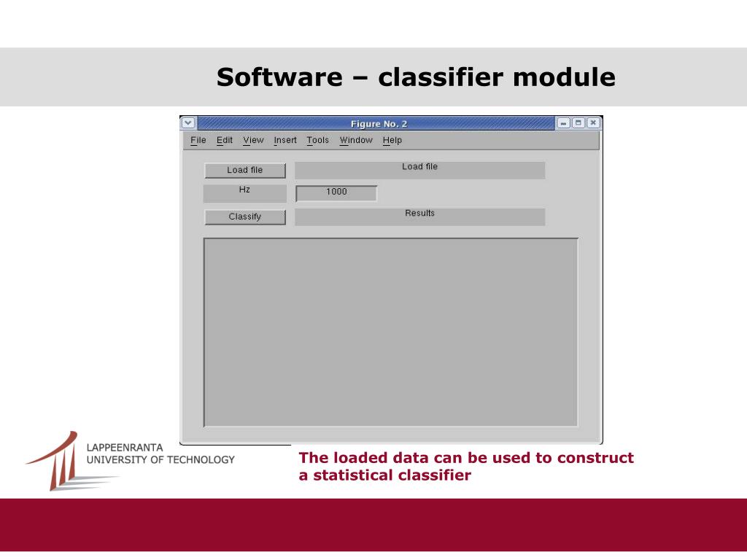Maximize the Figure No. 2 window
This screenshot has height=560, width=747.
click(578, 122)
